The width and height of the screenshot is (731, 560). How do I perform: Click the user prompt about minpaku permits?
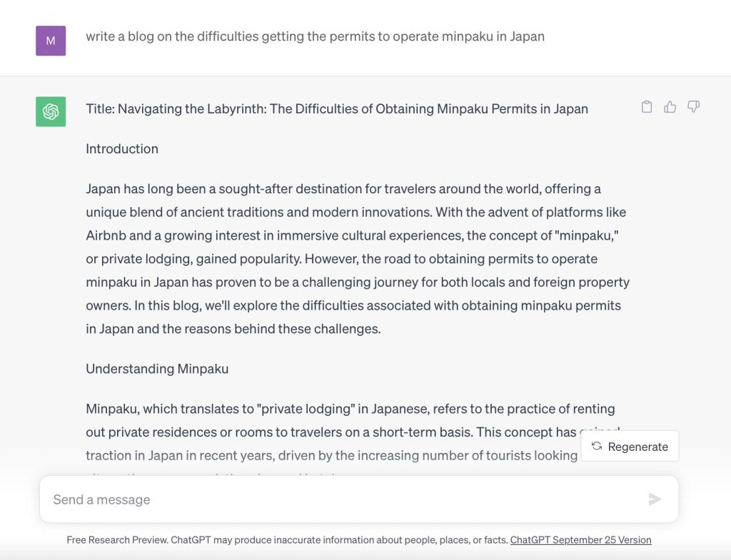click(315, 36)
